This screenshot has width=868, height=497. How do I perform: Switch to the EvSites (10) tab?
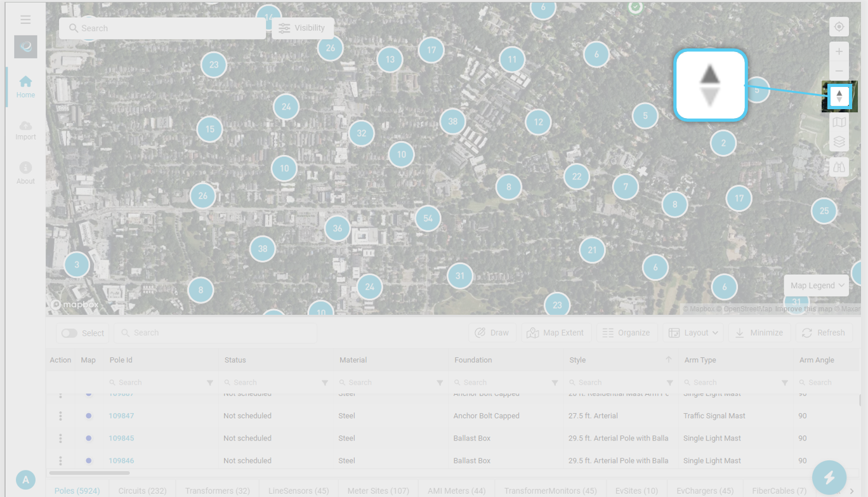click(x=636, y=491)
